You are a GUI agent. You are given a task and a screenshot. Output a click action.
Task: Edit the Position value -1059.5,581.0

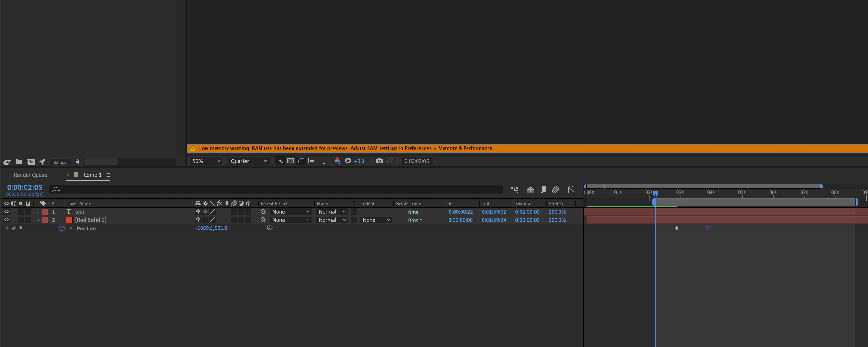pyautogui.click(x=211, y=228)
